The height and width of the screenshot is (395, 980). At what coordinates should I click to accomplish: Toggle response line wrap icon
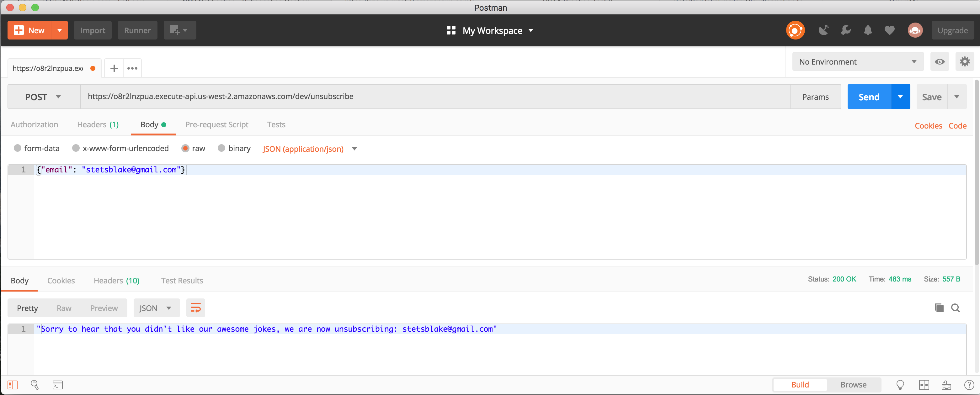coord(195,308)
